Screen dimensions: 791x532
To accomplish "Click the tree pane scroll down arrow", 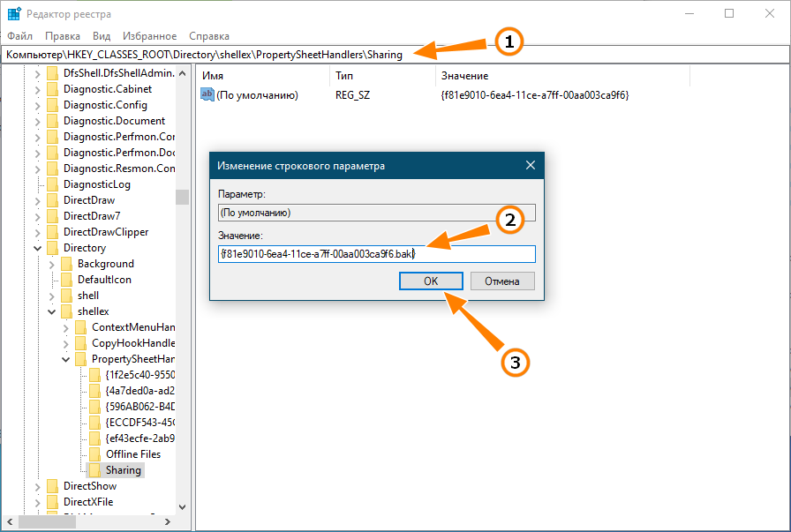I will (183, 507).
